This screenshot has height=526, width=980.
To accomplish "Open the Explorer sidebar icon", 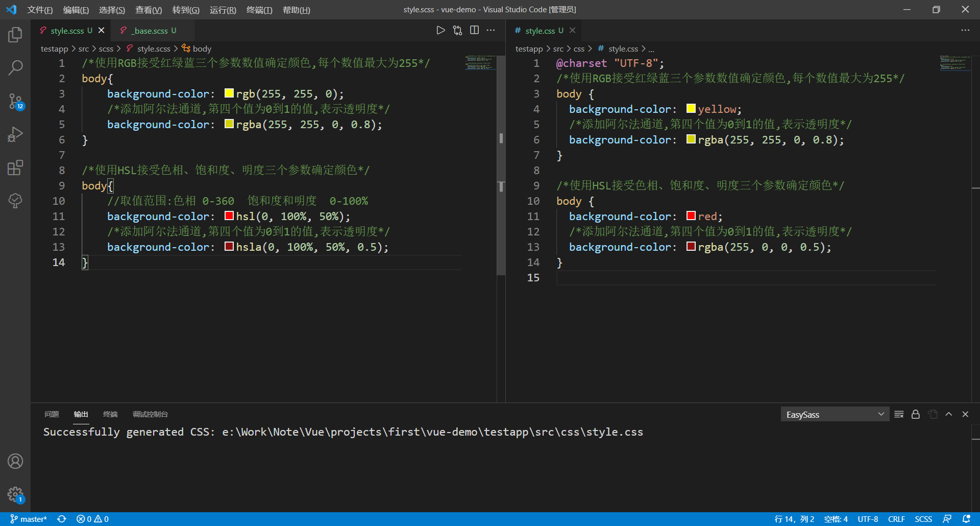I will (15, 34).
